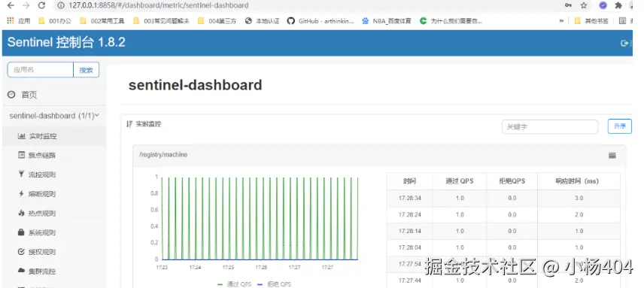
Task: Collapse the sentinel-dashboard (1/1) app node
Action: pyautogui.click(x=54, y=116)
